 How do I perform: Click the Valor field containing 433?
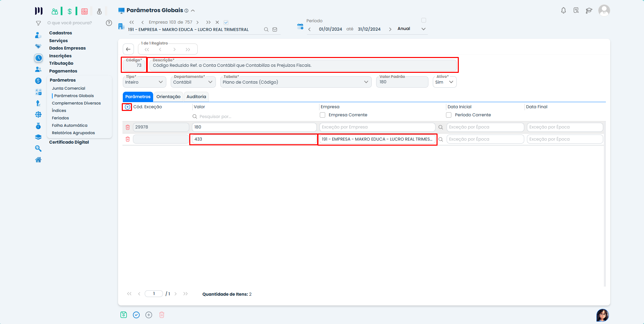click(253, 139)
